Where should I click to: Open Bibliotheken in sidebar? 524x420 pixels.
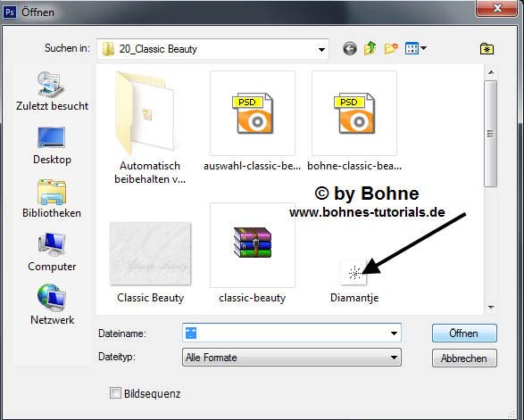click(52, 199)
